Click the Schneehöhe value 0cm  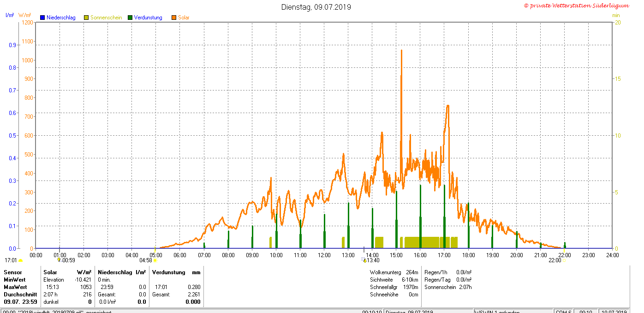click(x=413, y=295)
